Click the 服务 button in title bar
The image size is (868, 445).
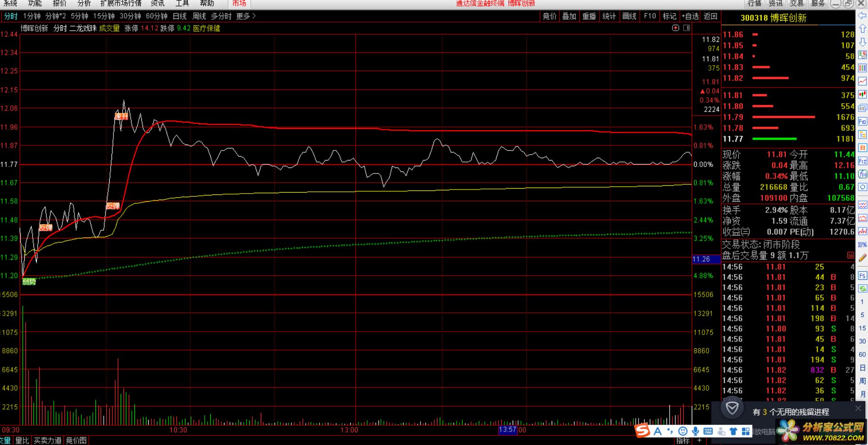coord(818,3)
